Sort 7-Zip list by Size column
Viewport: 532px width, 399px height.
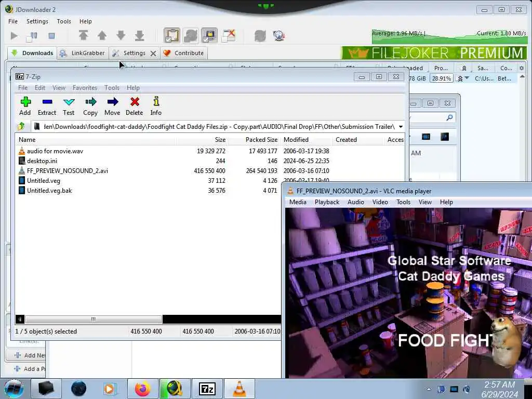[202, 140]
